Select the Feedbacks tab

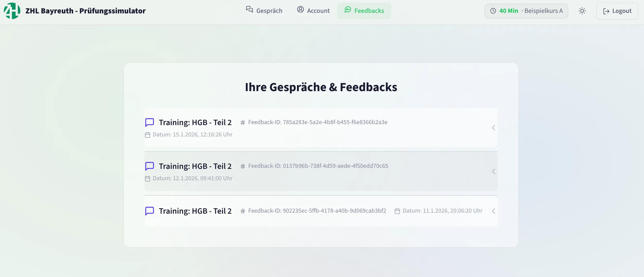364,11
